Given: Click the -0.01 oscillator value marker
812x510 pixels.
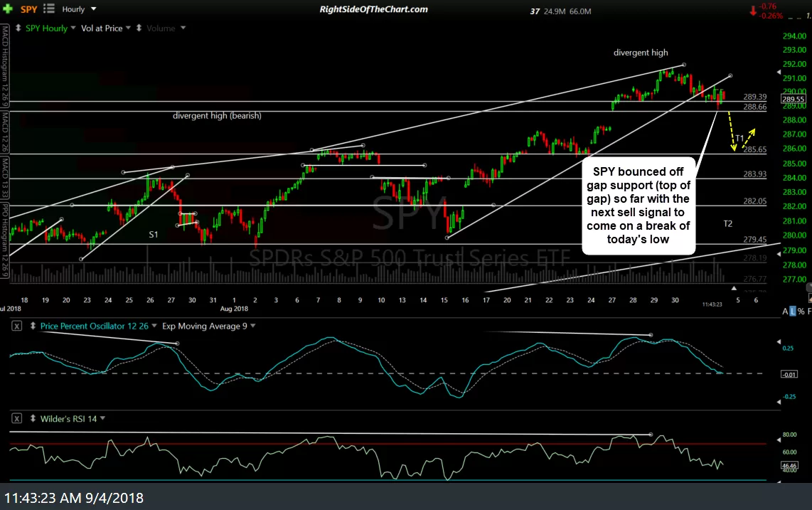Looking at the screenshot, I should 789,374.
